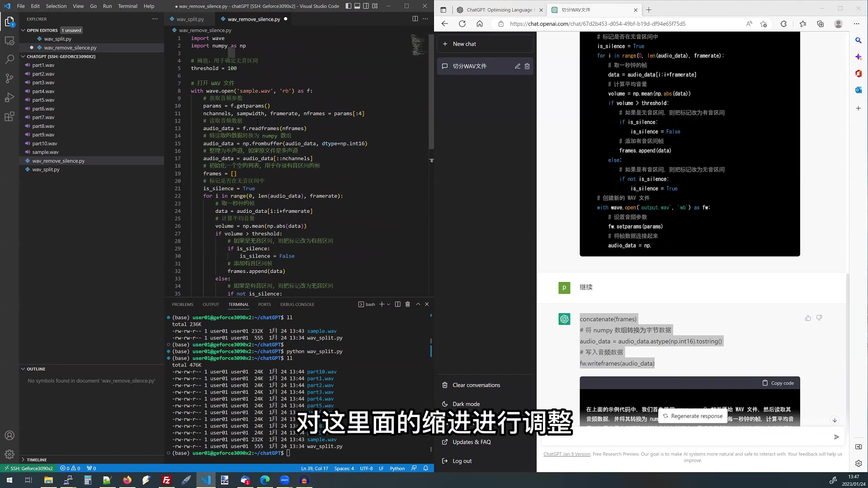
Task: Open the new terminal launch profile dropdown
Action: 388,304
